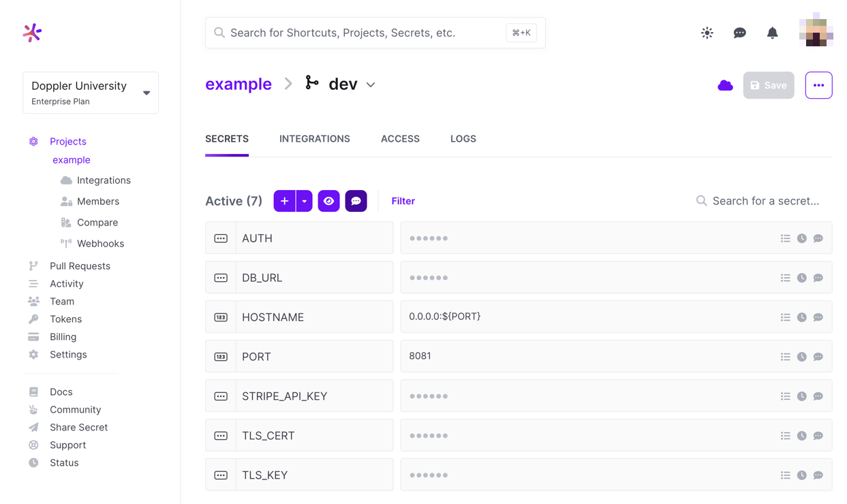Reveal masked TLS_KEY value
The image size is (847, 504).
429,475
